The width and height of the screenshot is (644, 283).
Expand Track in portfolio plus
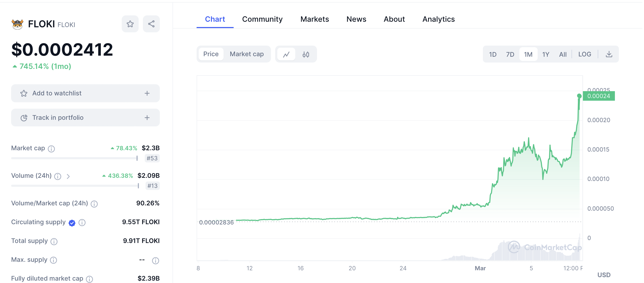click(x=147, y=118)
